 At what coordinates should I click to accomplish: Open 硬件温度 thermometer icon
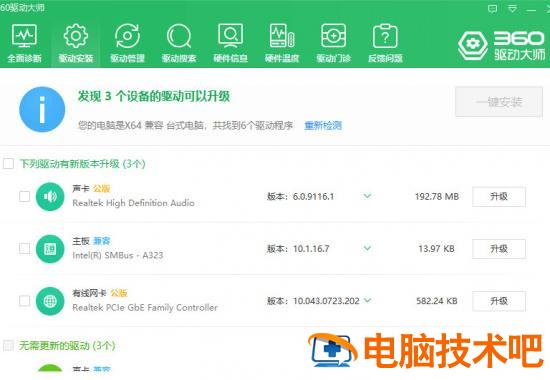coord(282,36)
